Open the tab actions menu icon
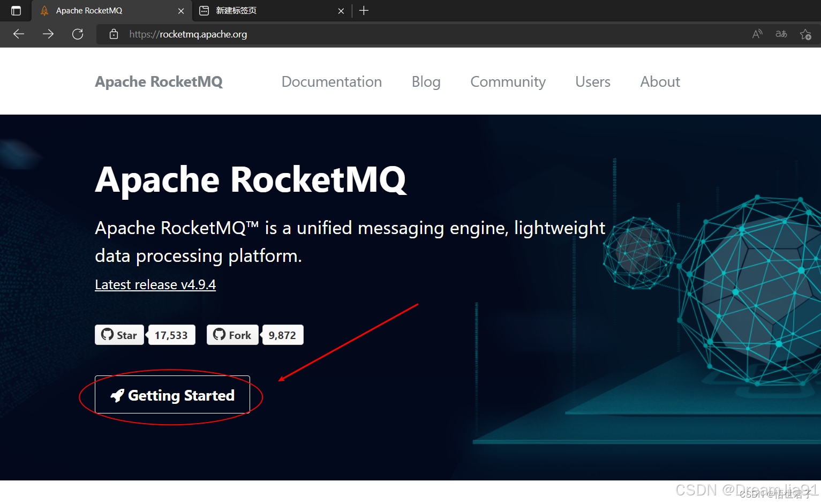Viewport: 821px width, 504px height. pyautogui.click(x=16, y=11)
